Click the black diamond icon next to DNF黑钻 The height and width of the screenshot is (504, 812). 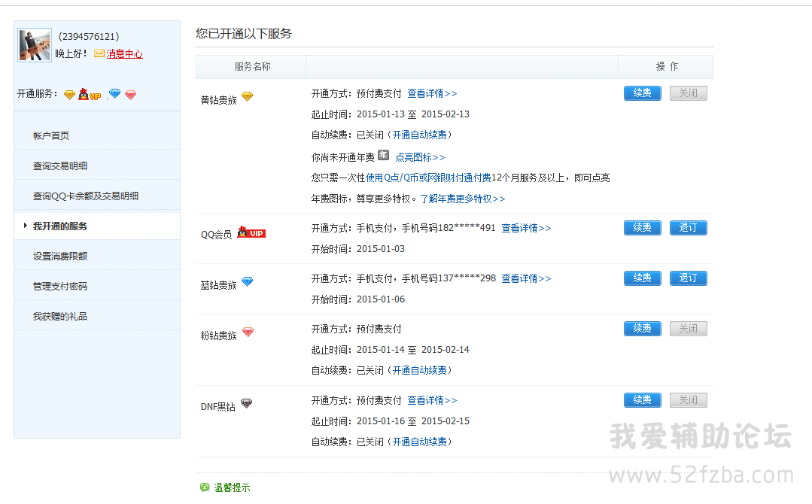(x=247, y=404)
